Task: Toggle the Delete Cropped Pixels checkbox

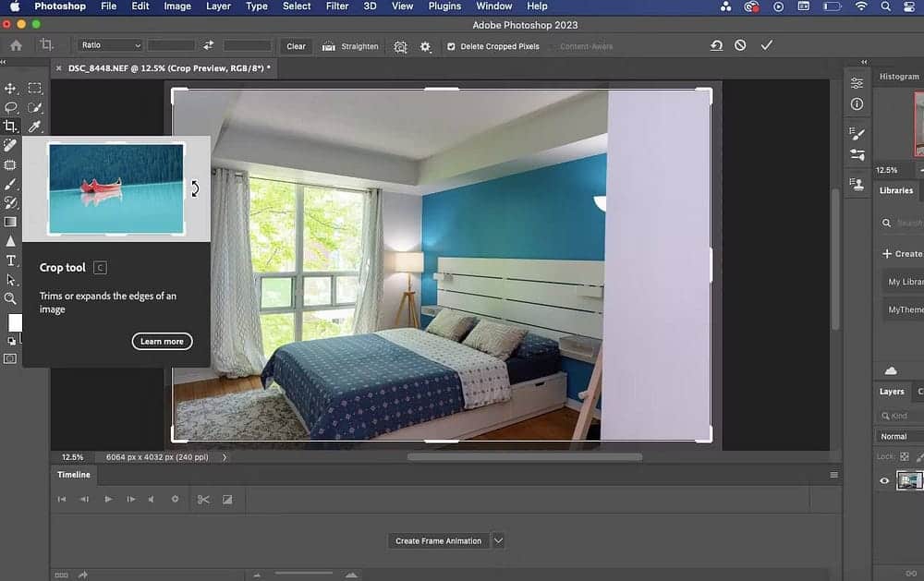Action: (451, 46)
